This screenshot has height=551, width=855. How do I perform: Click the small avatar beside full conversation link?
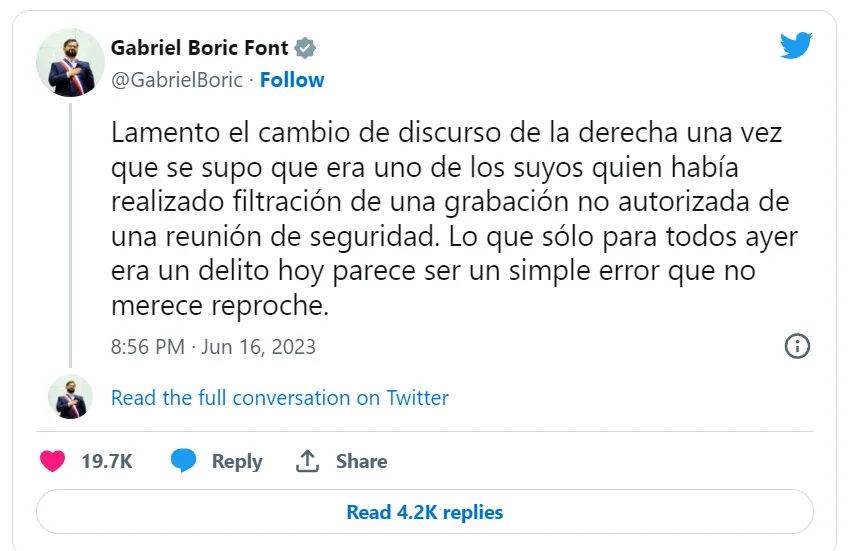70,397
